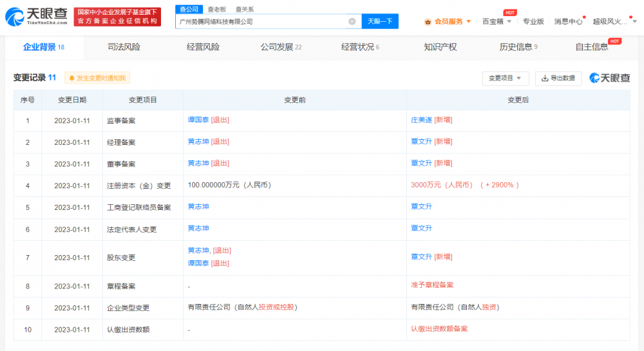The height and width of the screenshot is (351, 644).
Task: Click the 变更日期 column header
Action: (72, 100)
